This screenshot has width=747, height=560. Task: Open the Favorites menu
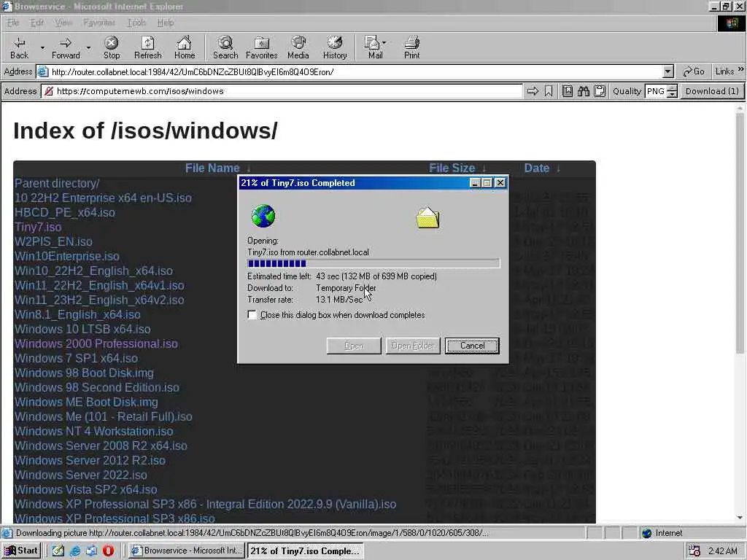99,23
